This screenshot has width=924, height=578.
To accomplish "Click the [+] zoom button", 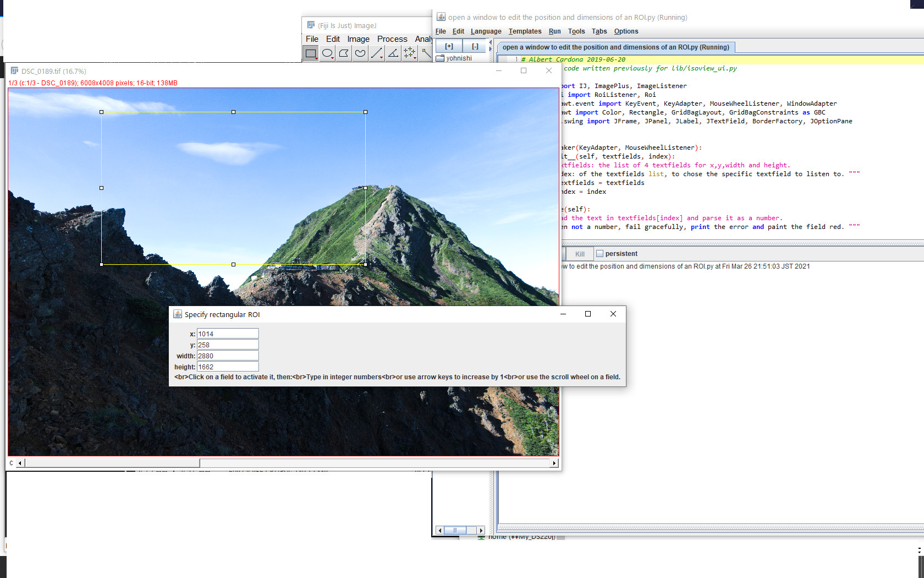I will click(x=448, y=46).
